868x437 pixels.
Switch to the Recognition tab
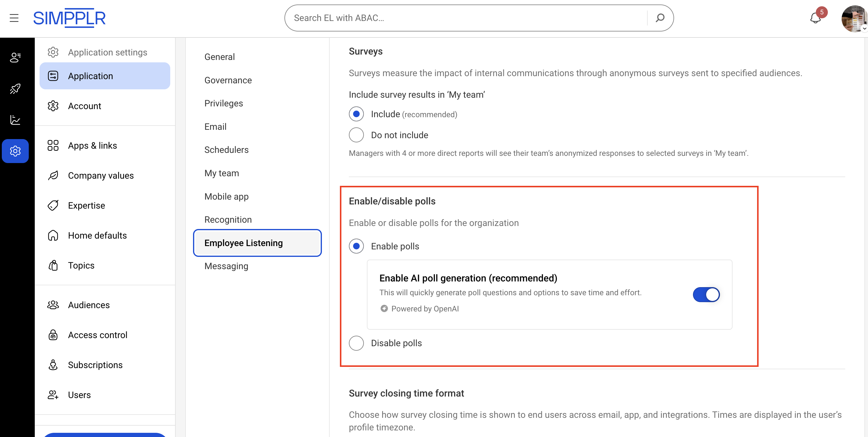[228, 219]
